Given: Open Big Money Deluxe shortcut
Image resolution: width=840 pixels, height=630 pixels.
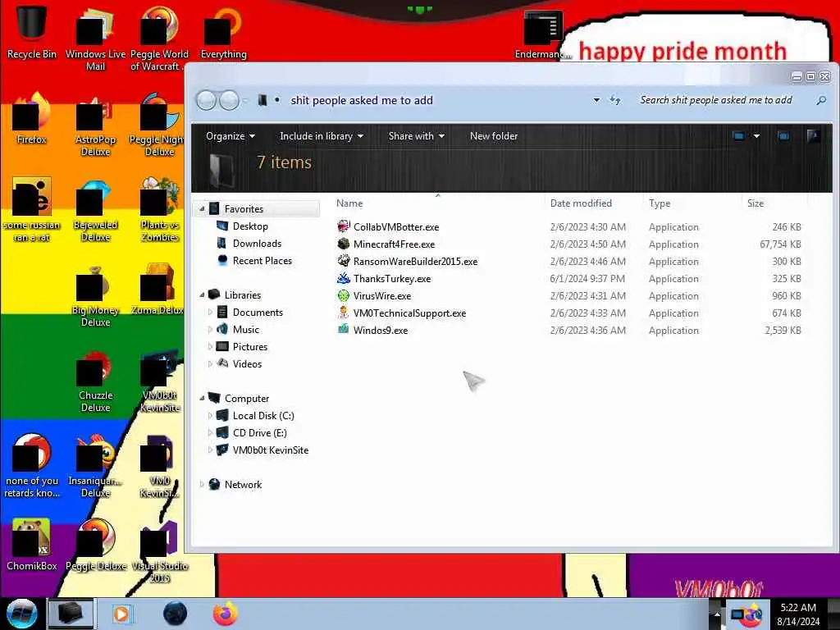Looking at the screenshot, I should tap(95, 294).
